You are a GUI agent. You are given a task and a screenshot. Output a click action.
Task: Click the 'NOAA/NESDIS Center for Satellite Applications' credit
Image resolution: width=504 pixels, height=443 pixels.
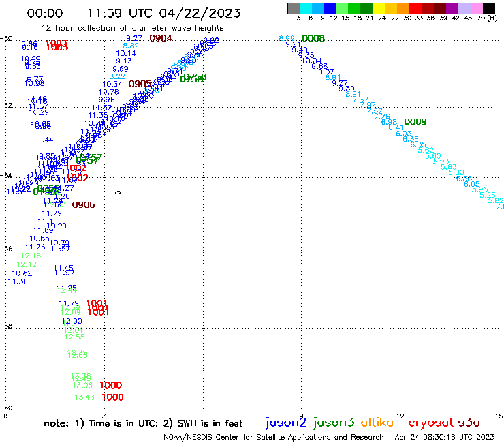274,437
